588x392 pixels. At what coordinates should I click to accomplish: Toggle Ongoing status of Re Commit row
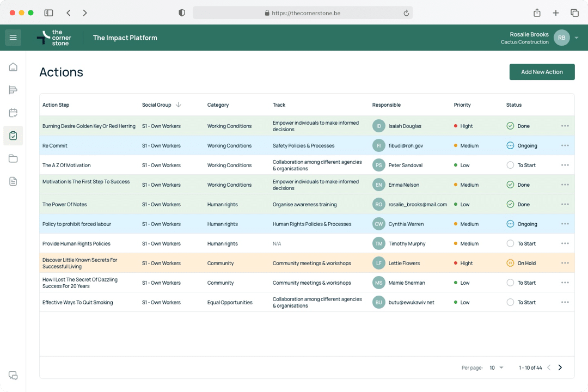point(510,145)
